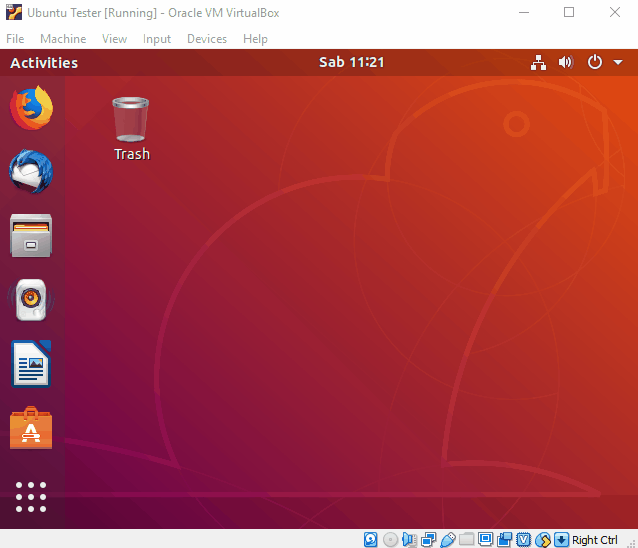Click shared folders status icon
The width and height of the screenshot is (638, 548).
click(x=466, y=539)
